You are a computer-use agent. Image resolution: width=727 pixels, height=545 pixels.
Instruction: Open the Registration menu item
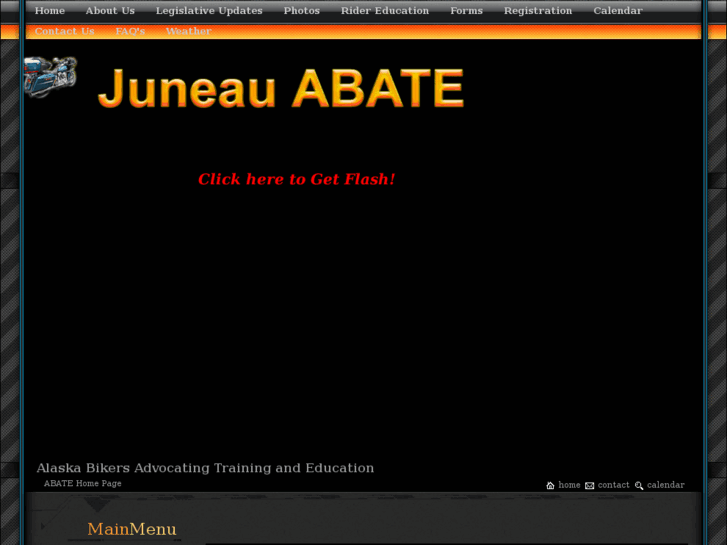tap(538, 11)
